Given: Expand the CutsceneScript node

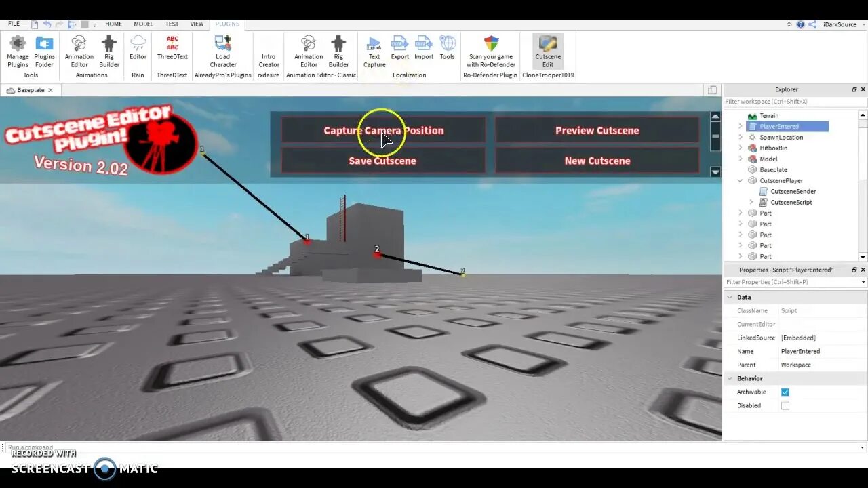Looking at the screenshot, I should (x=751, y=202).
